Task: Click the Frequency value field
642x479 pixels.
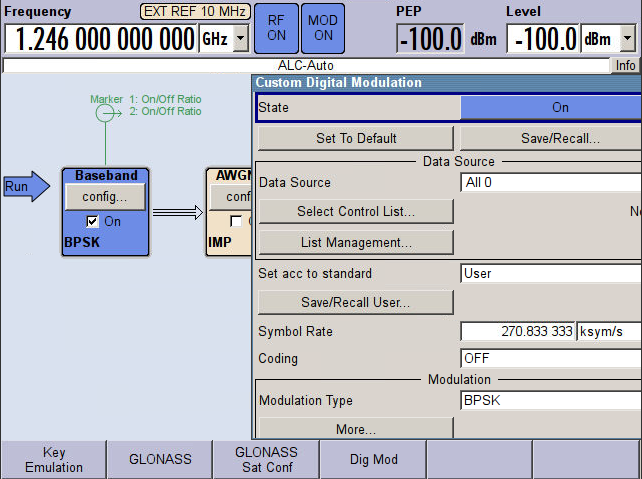Action: (x=101, y=40)
